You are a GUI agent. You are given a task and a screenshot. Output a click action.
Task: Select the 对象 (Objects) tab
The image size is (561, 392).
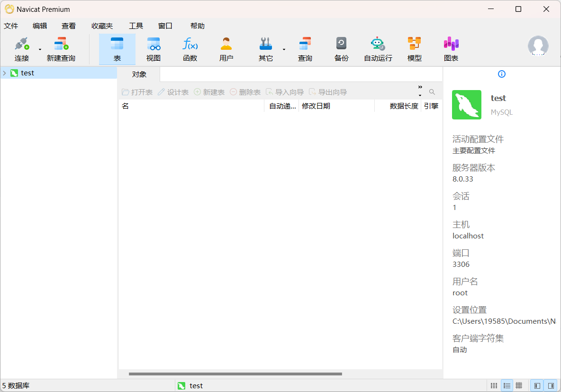(x=139, y=74)
